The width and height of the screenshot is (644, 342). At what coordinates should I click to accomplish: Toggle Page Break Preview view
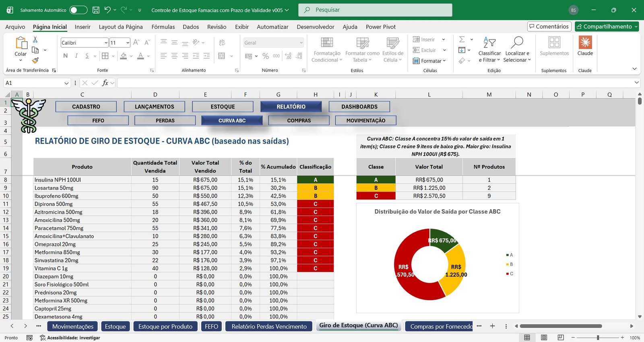tap(561, 338)
